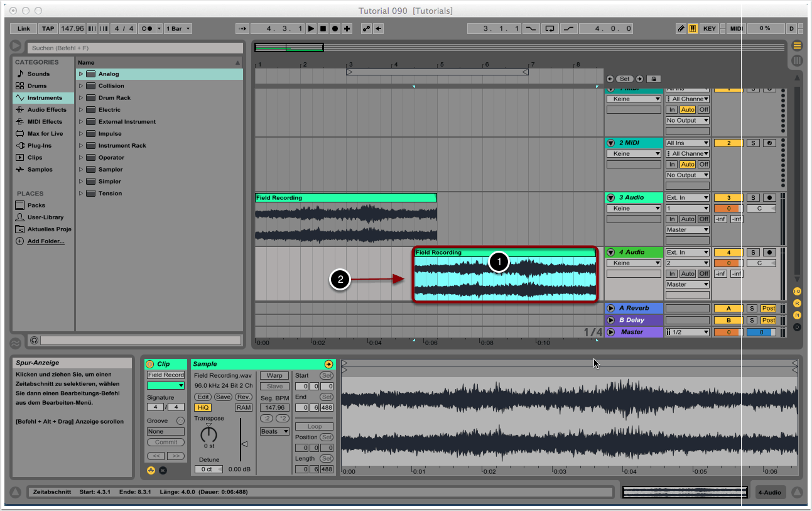Solo the 4 Audio track
The height and width of the screenshot is (511, 812).
tap(752, 253)
